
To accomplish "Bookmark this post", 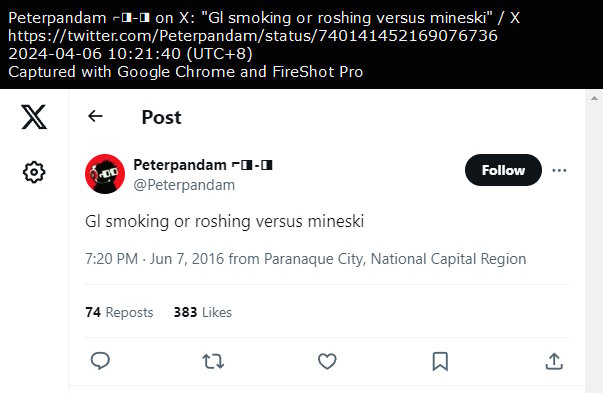I will [440, 361].
